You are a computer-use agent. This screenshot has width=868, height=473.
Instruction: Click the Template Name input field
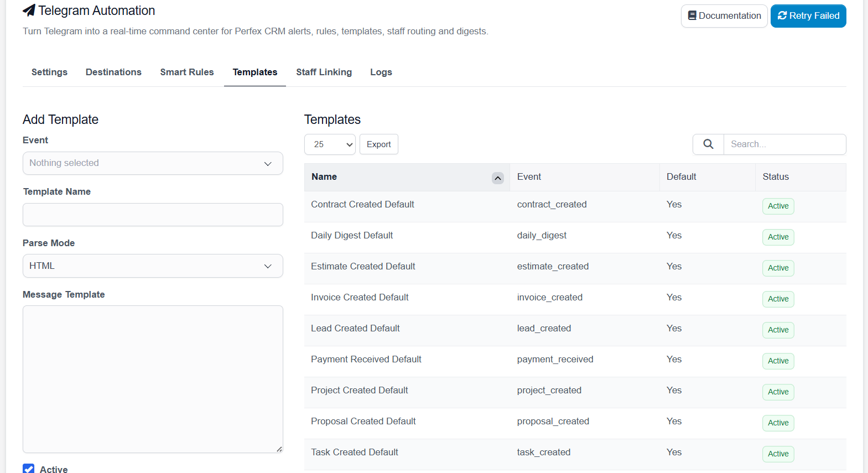pos(153,215)
